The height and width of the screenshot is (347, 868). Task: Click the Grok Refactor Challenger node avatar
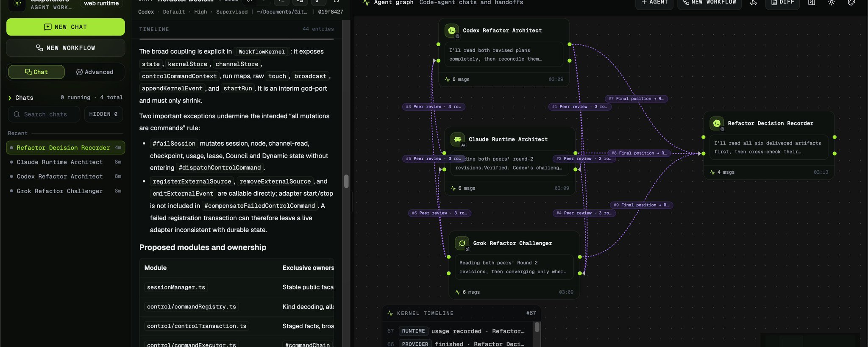462,243
